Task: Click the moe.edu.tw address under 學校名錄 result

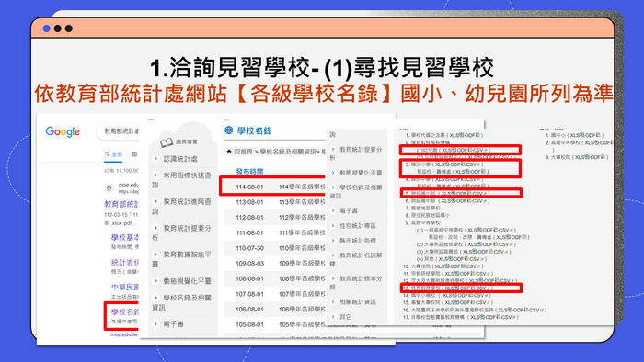Action: point(124,334)
